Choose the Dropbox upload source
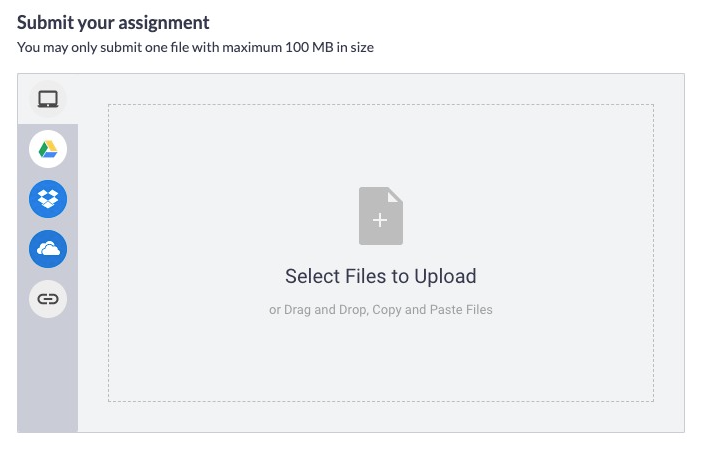Image resolution: width=703 pixels, height=450 pixels. pyautogui.click(x=48, y=199)
